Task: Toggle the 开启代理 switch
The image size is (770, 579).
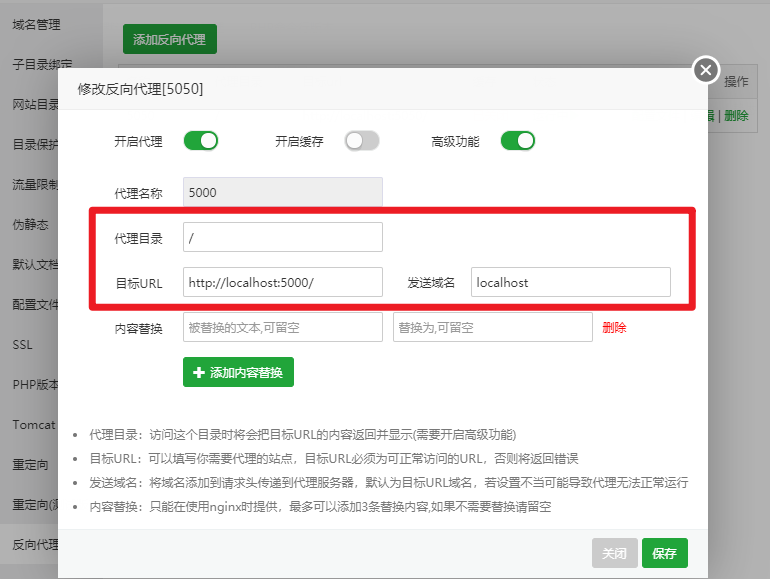Action: [x=200, y=141]
